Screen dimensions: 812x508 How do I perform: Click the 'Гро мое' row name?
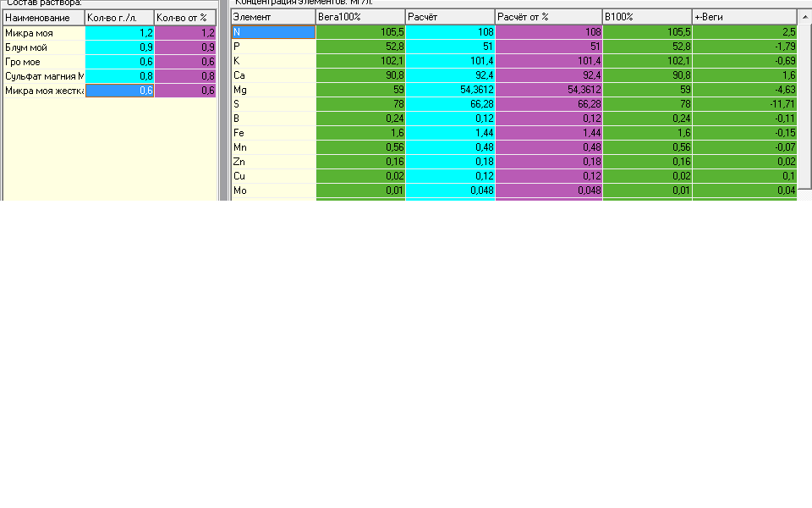click(44, 62)
